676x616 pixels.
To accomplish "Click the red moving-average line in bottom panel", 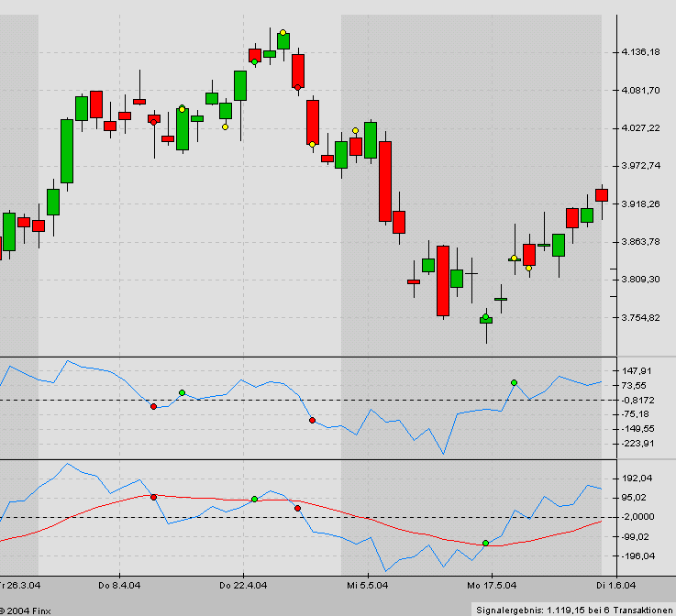I will click(x=385, y=525).
